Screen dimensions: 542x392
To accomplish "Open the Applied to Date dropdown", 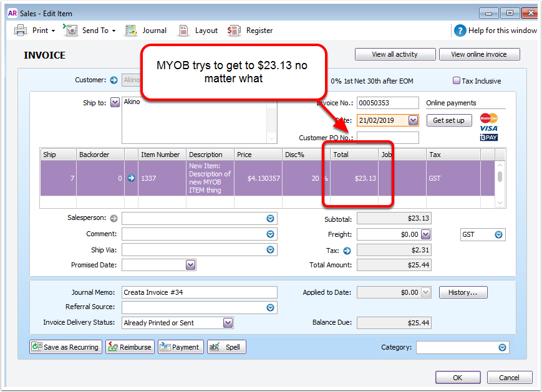I will point(426,292).
